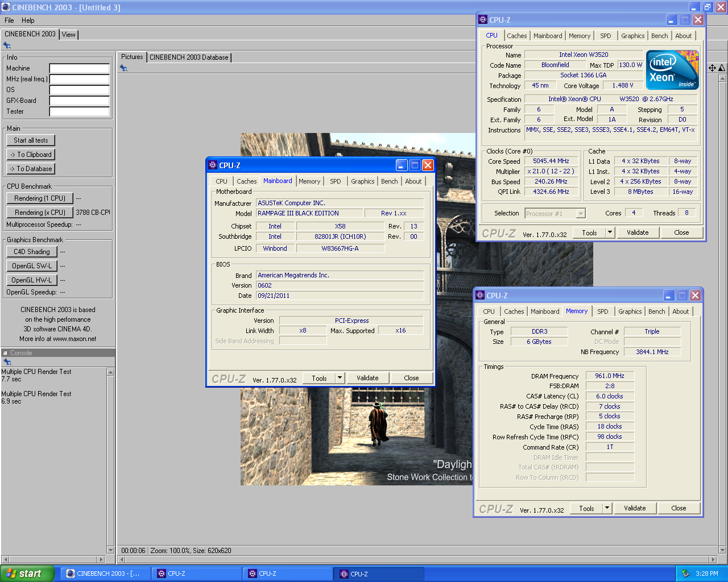Open the Caches tab in the CPU-Z Mainboard window
The width and height of the screenshot is (728, 582).
[x=247, y=181]
